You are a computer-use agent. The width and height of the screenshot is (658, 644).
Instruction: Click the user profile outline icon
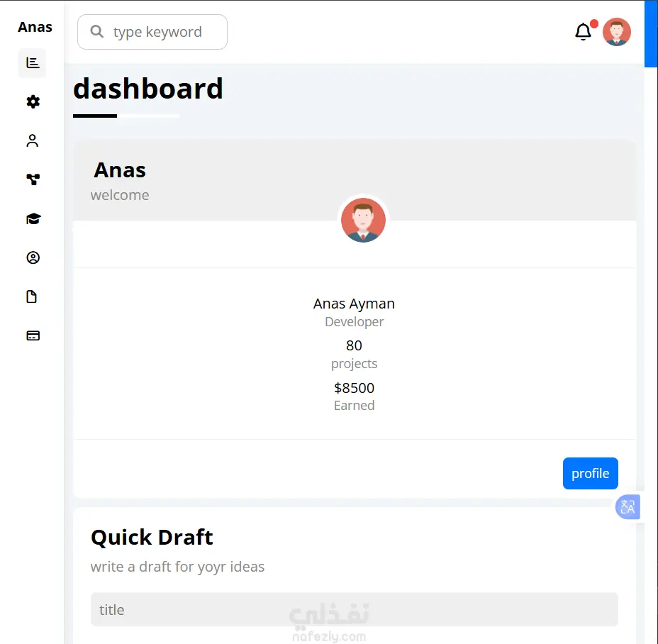point(33,140)
